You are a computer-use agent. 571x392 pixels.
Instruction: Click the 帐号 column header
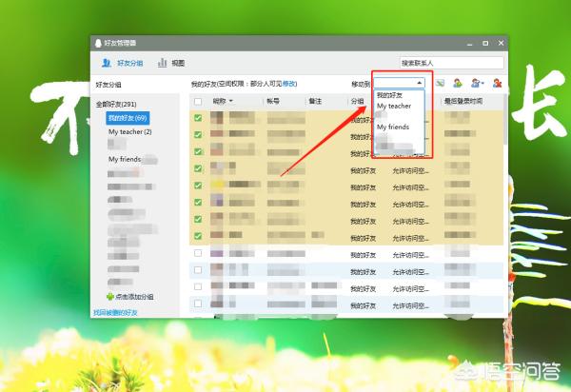(273, 101)
